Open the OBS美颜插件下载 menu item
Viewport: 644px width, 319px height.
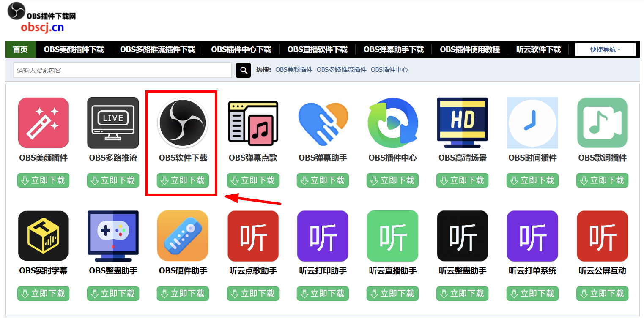(x=74, y=49)
